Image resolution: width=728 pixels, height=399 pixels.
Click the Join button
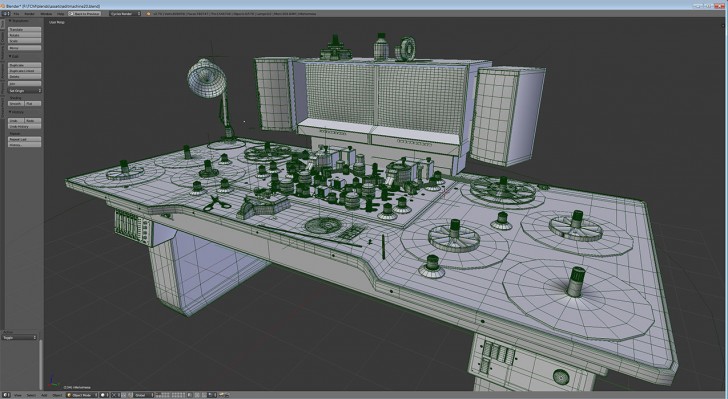tap(25, 84)
